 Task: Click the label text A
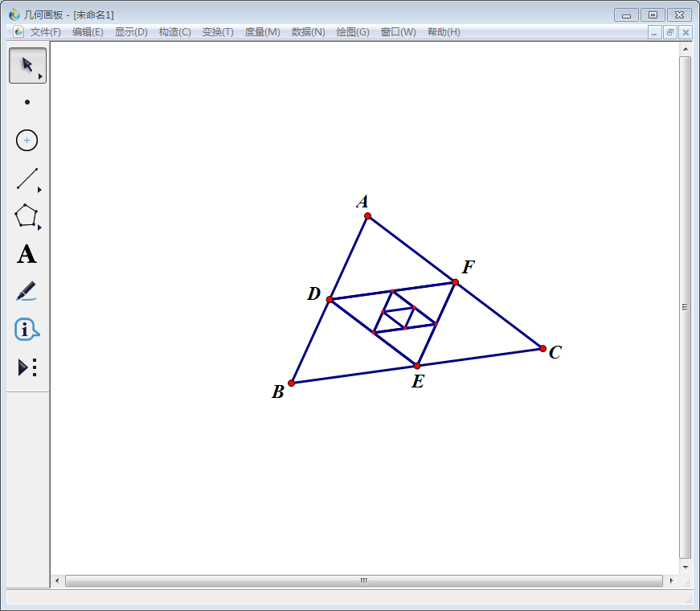(362, 202)
